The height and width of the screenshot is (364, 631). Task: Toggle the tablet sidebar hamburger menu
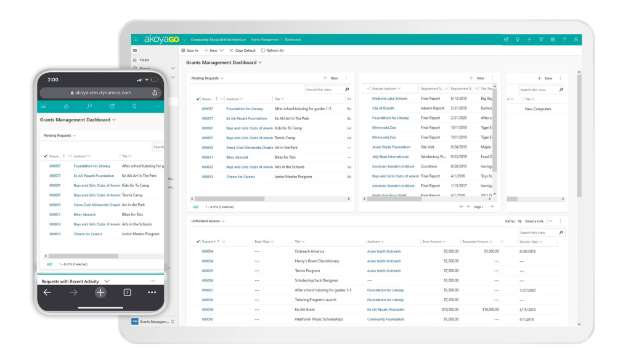pyautogui.click(x=135, y=51)
